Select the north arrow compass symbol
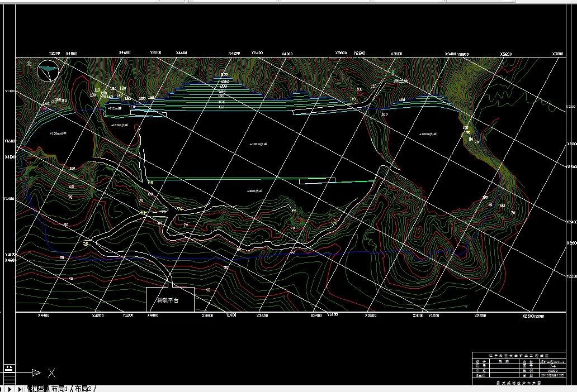The width and height of the screenshot is (577, 392). 48,71
